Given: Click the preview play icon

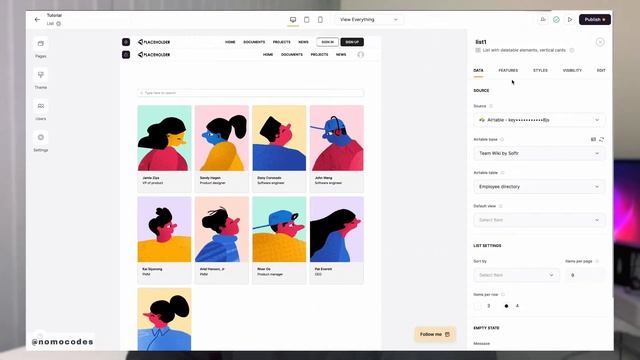Looking at the screenshot, I should pos(570,19).
